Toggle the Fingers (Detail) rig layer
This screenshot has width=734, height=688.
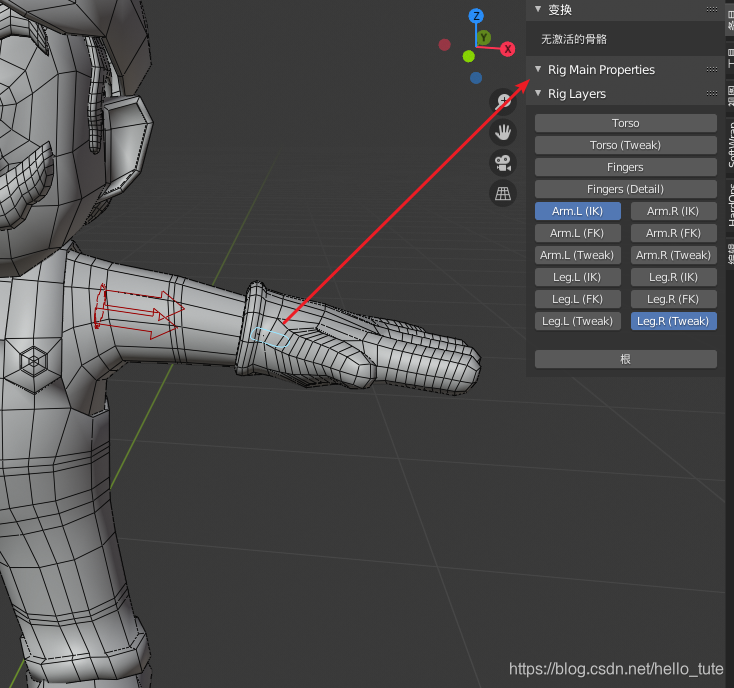tap(625, 189)
